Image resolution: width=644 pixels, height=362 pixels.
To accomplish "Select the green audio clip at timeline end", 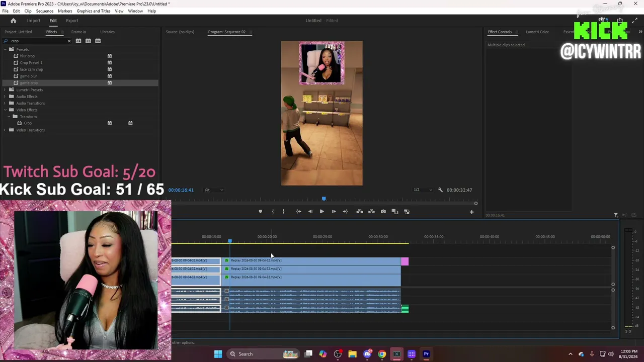I will (x=405, y=309).
